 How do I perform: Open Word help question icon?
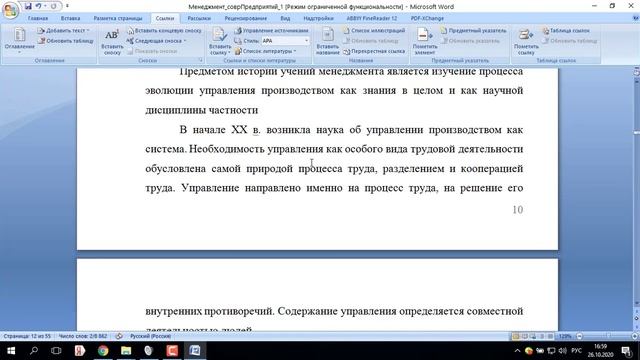[636, 18]
